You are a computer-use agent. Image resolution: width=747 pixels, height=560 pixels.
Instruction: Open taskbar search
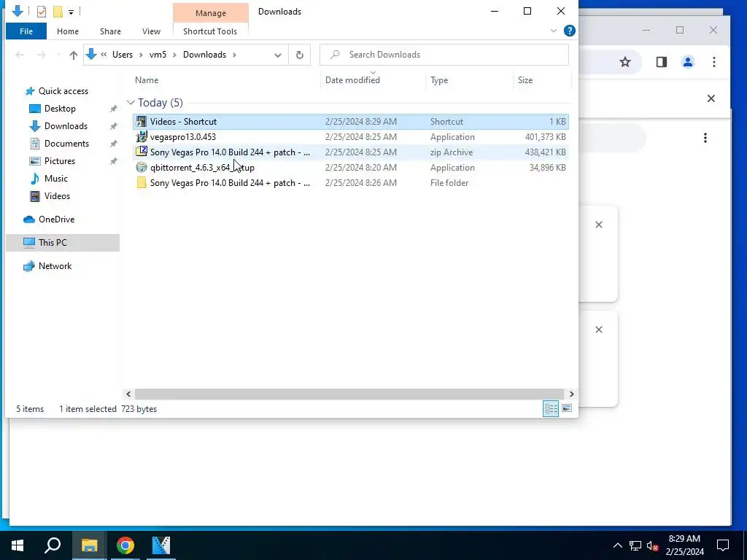53,545
